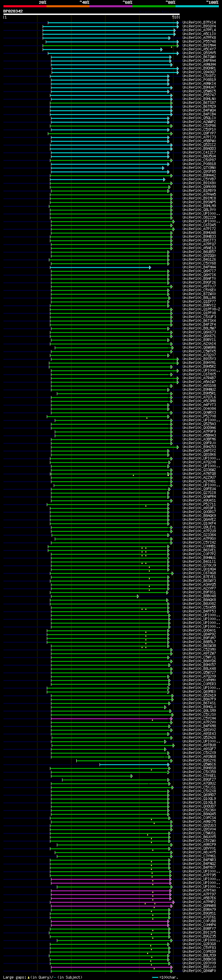
Task: Open the UniRef100_B9I3Y5 entry
Action: click(x=199, y=932)
